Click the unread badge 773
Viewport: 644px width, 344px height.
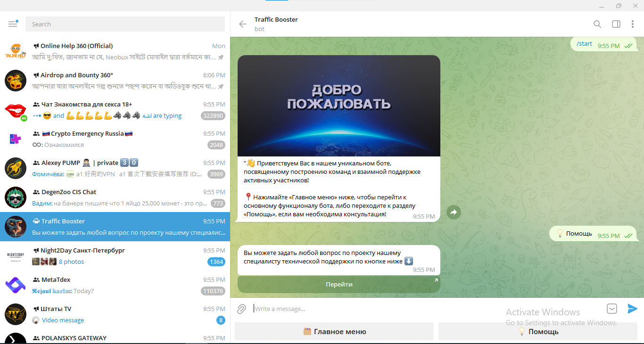tap(218, 204)
